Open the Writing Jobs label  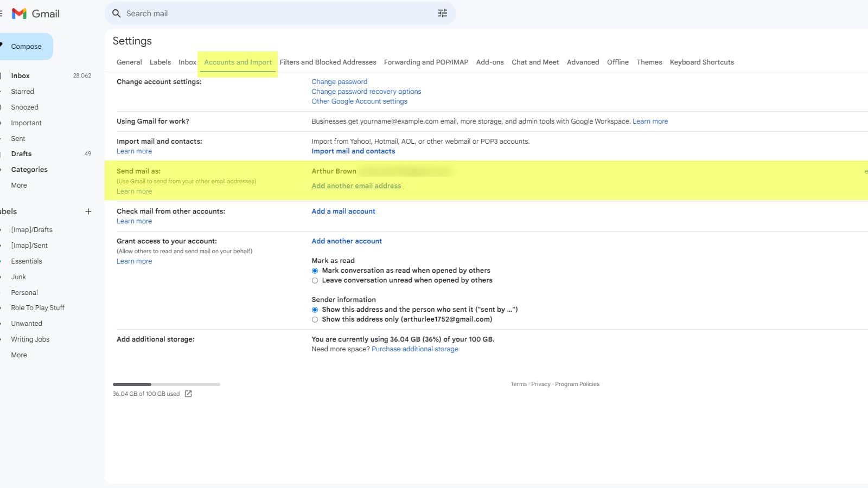30,339
